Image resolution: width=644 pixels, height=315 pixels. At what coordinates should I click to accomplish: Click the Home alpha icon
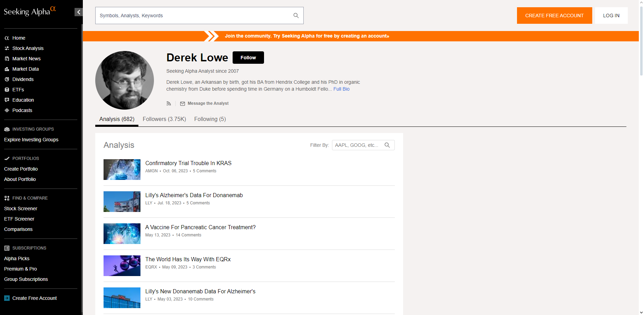[7, 38]
